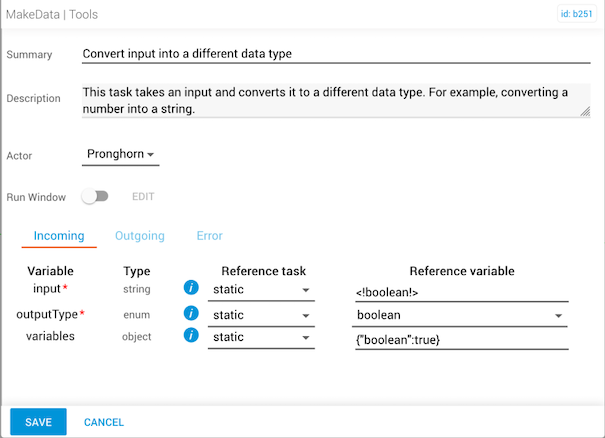Switch to the Incoming tab
This screenshot has width=605, height=438.
click(58, 236)
